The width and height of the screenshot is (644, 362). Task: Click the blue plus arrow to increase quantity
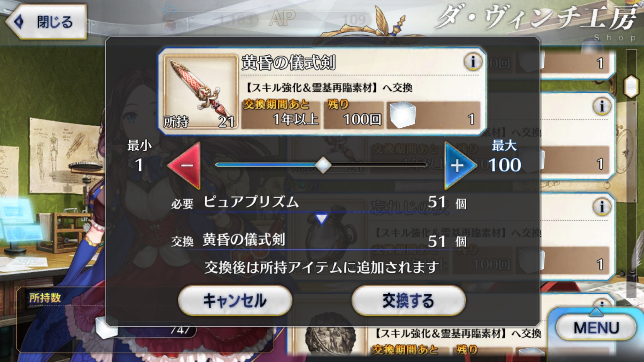[459, 165]
